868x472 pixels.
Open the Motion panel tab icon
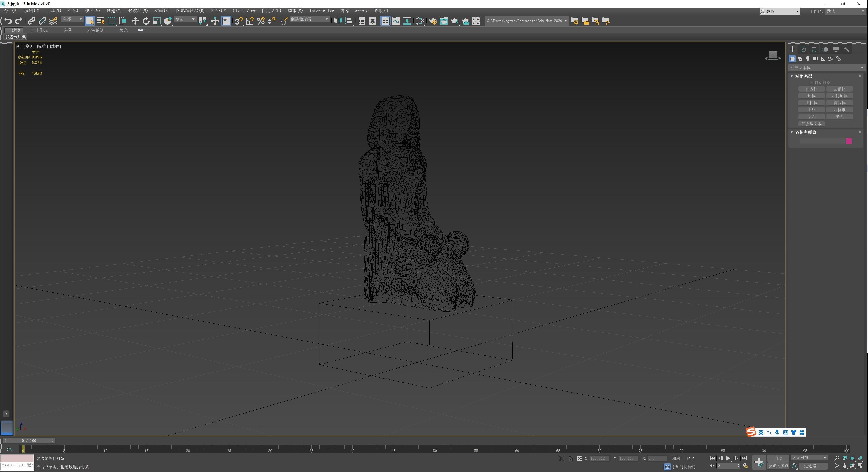825,49
